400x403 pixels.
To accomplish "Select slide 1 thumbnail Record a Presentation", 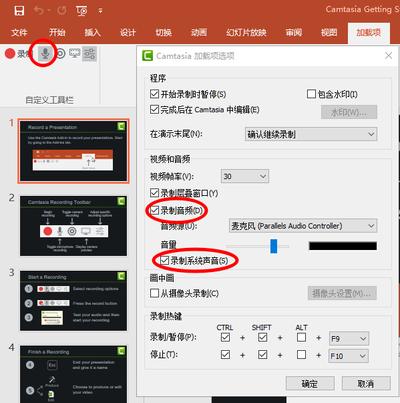I will point(73,151).
